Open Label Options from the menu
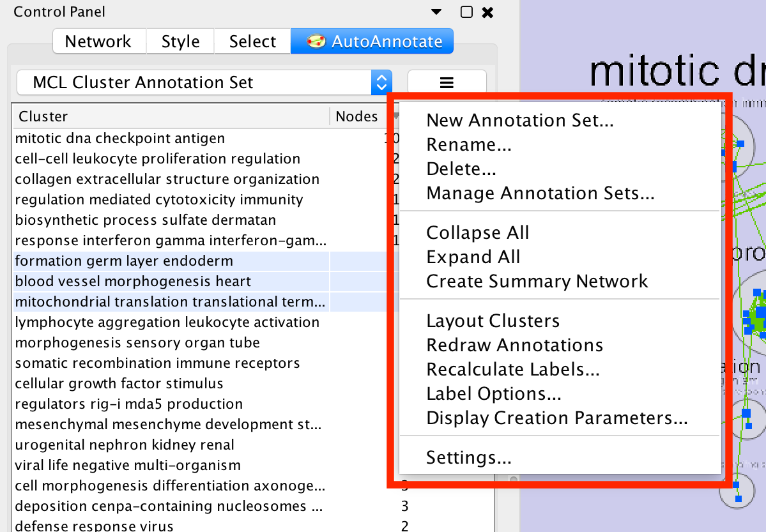 (493, 393)
